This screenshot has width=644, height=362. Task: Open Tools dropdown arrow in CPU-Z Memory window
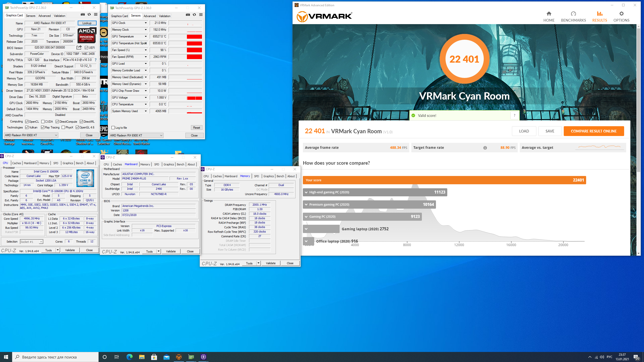click(258, 263)
